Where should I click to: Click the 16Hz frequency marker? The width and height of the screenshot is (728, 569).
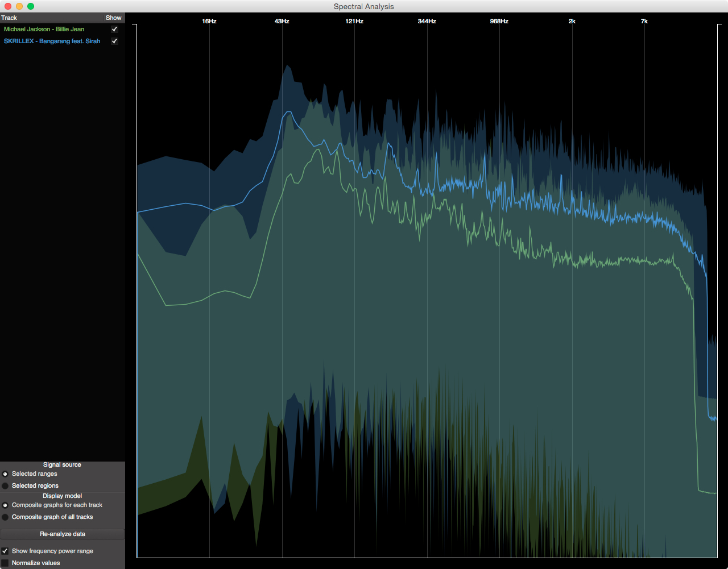click(x=209, y=21)
